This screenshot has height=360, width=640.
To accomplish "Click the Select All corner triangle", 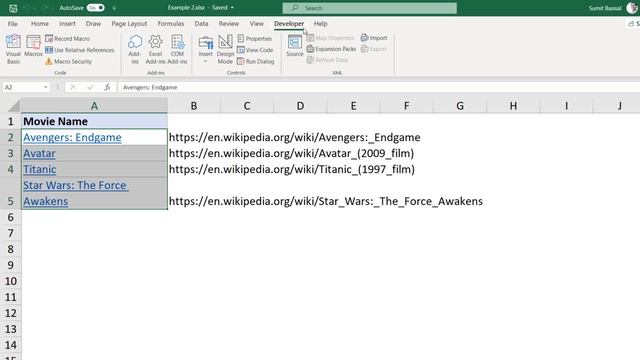I will click(13, 106).
